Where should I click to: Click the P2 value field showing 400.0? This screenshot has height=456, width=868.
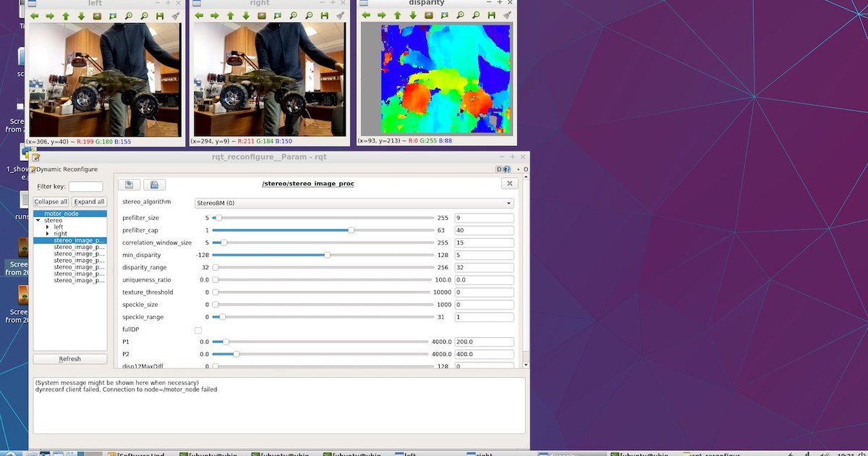point(484,354)
